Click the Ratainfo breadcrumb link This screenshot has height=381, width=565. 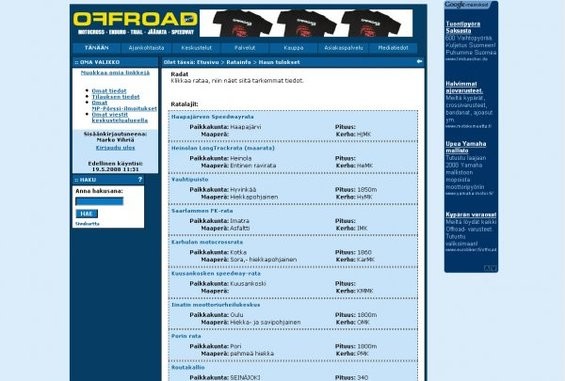(x=239, y=62)
